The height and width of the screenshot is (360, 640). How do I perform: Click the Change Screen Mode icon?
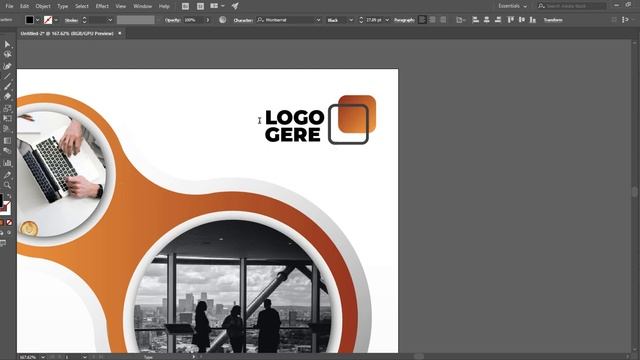(x=3, y=244)
